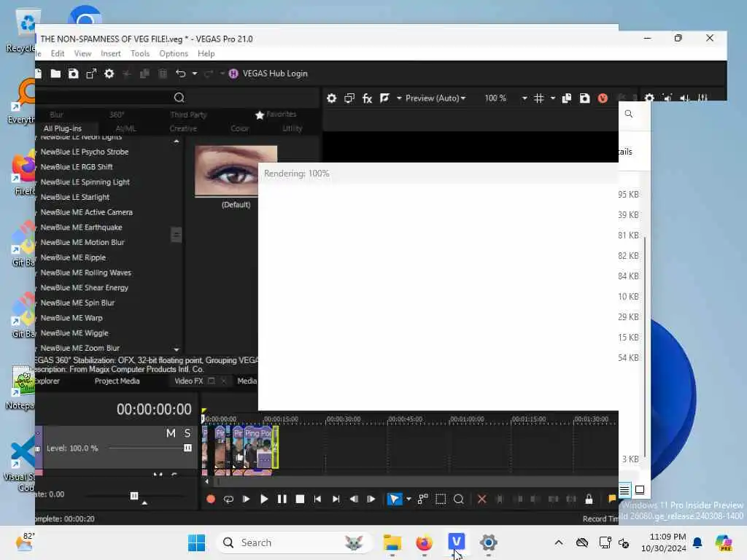
Task: Copy preview snapshot to clipboard
Action: click(566, 98)
